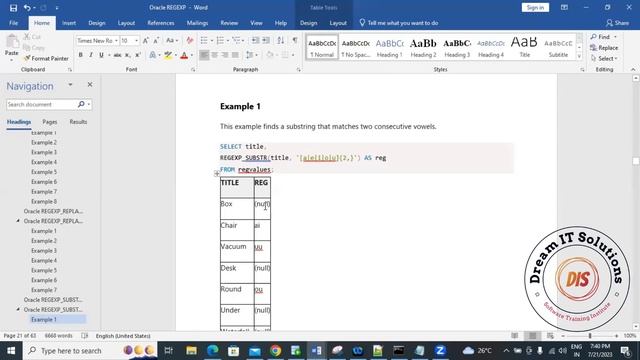Viewport: 640px width, 360px height.
Task: Open the Change Case Aa dropdown
Action: (x=172, y=40)
